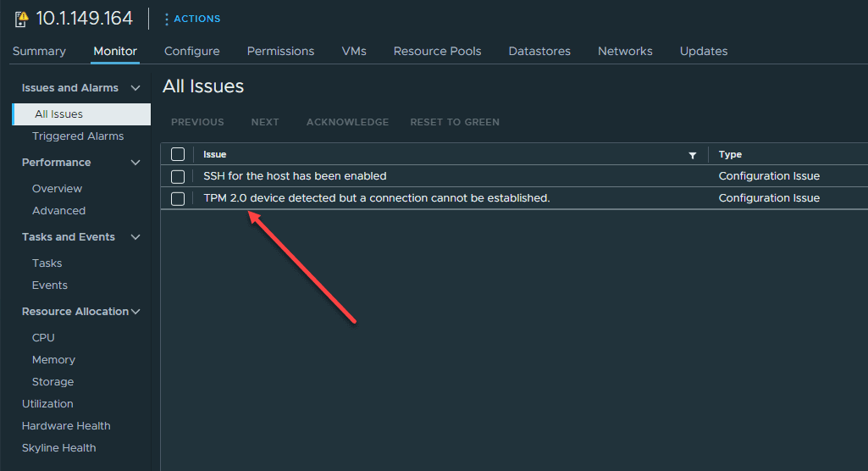Open Hardware Health monitor page
The height and width of the screenshot is (471, 868).
(x=66, y=426)
